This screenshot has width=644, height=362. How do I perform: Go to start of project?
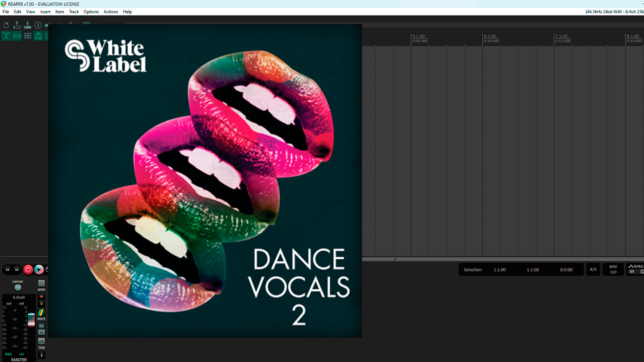coord(8,270)
